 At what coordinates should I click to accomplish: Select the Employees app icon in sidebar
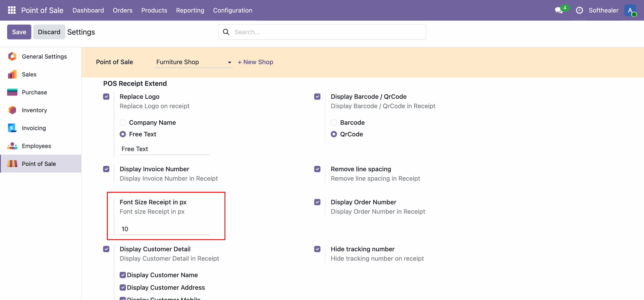(12, 146)
